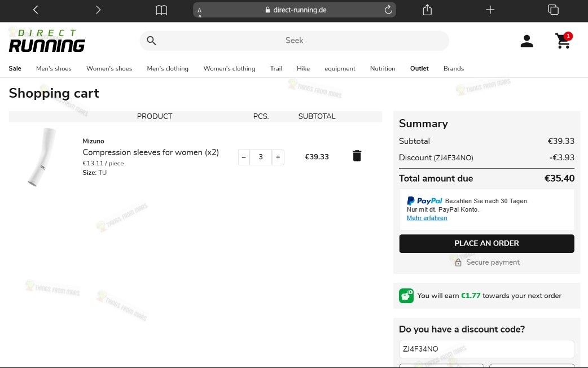This screenshot has width=588, height=368.
Task: Open a new tab with the plus icon
Action: (490, 10)
